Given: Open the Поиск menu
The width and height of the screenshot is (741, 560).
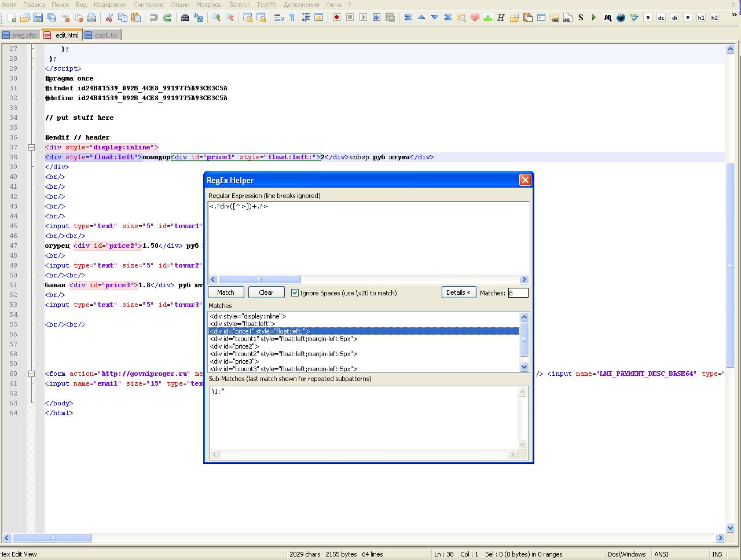Looking at the screenshot, I should point(60,5).
